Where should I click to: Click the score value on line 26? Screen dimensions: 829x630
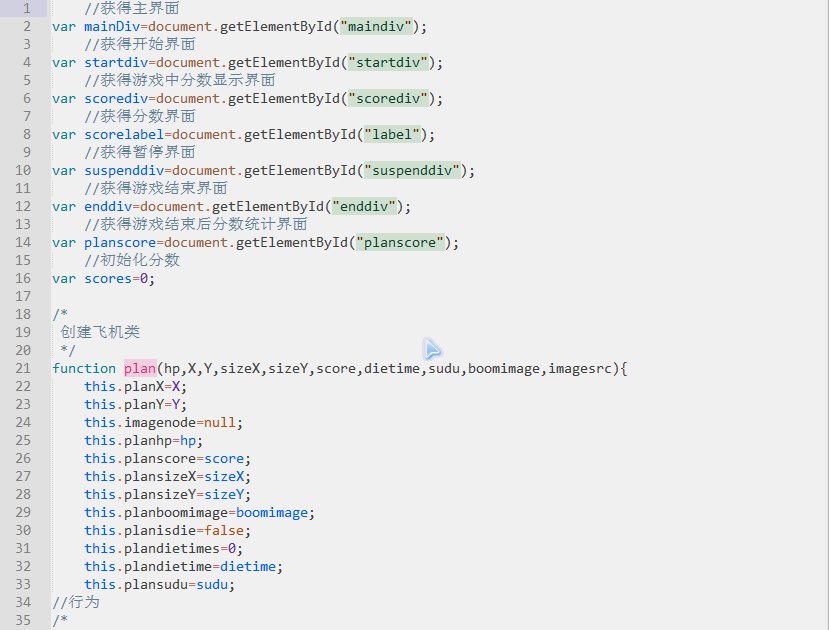(x=224, y=458)
